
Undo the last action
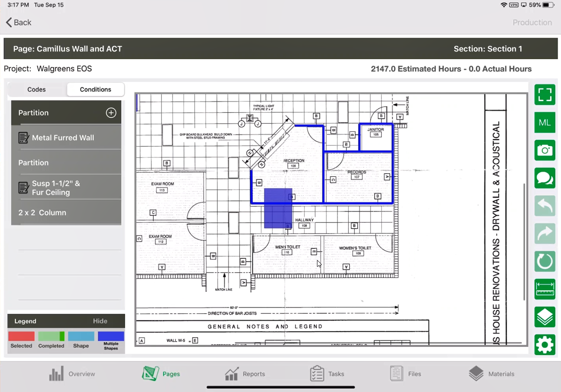(x=544, y=206)
